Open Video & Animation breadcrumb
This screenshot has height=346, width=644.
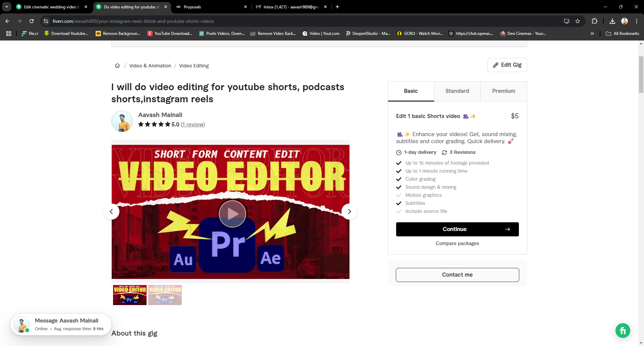(150, 66)
